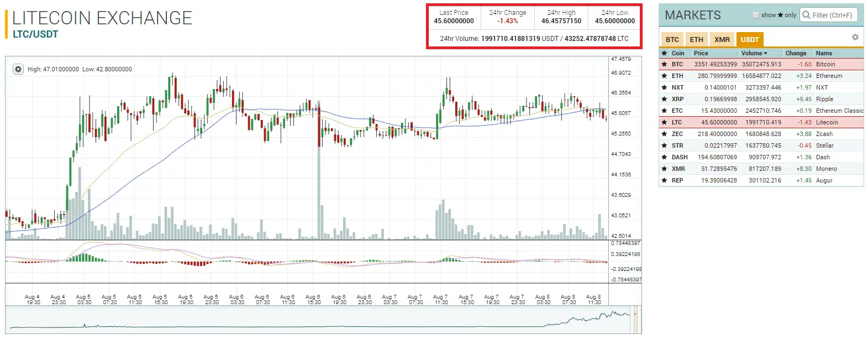Sort markets by Volume column
Image resolution: width=868 pixels, height=339 pixels.
pyautogui.click(x=754, y=53)
